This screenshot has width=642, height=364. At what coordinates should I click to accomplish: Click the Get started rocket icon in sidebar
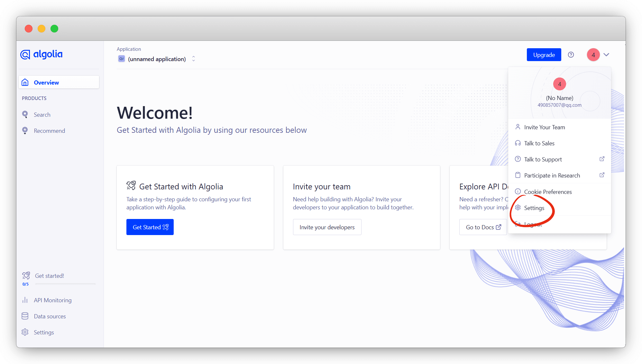26,276
